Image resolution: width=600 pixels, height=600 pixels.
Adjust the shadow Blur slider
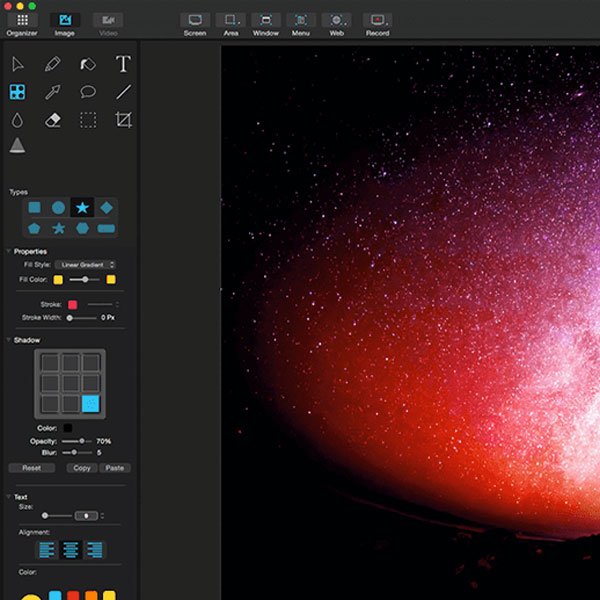click(77, 453)
